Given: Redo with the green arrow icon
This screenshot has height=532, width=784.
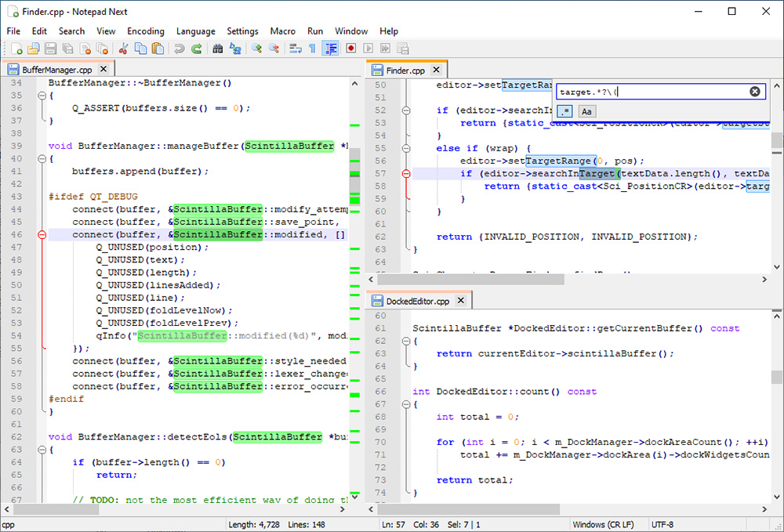Looking at the screenshot, I should coord(197,49).
